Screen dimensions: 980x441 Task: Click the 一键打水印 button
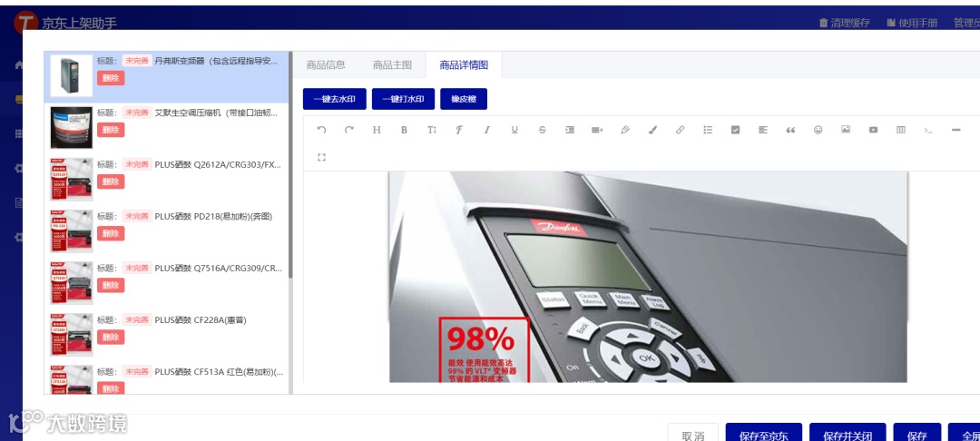coord(403,99)
